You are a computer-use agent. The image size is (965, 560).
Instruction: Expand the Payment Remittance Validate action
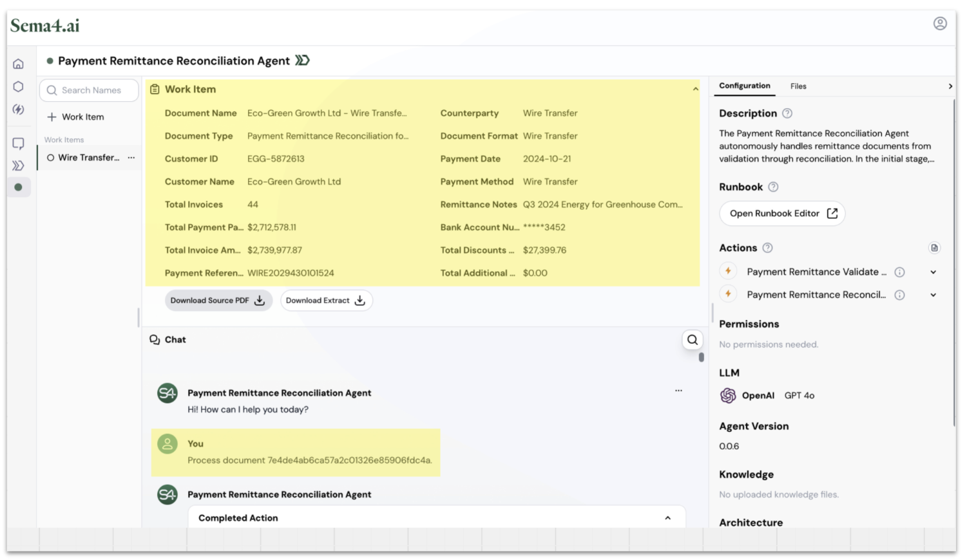[933, 272]
